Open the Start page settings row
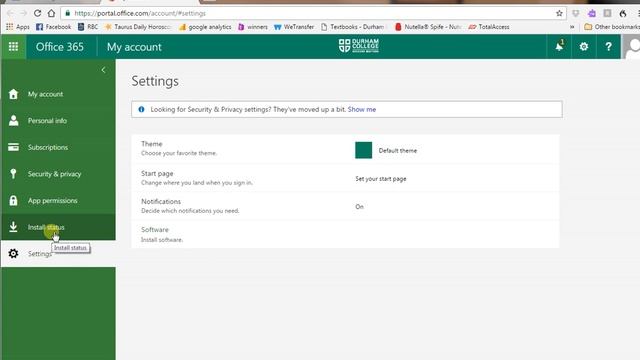 click(345, 178)
